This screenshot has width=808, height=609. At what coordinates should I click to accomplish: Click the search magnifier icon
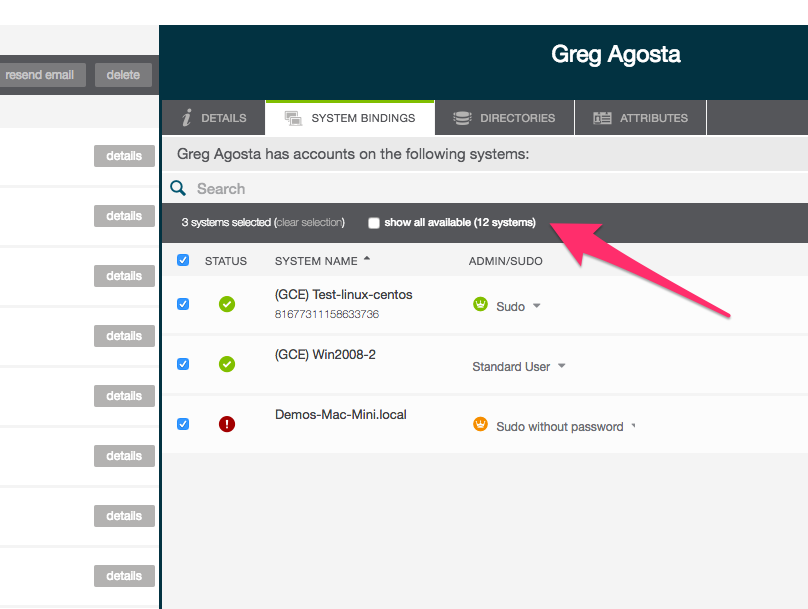click(178, 188)
